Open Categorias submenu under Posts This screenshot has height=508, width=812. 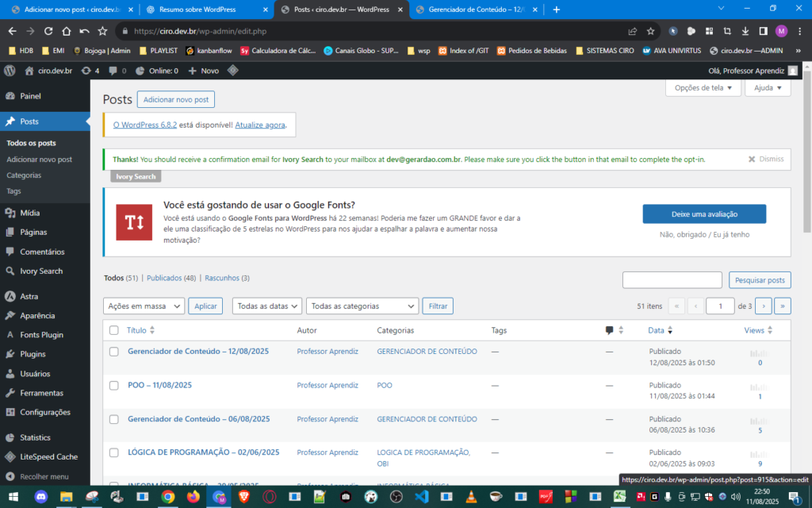point(24,175)
